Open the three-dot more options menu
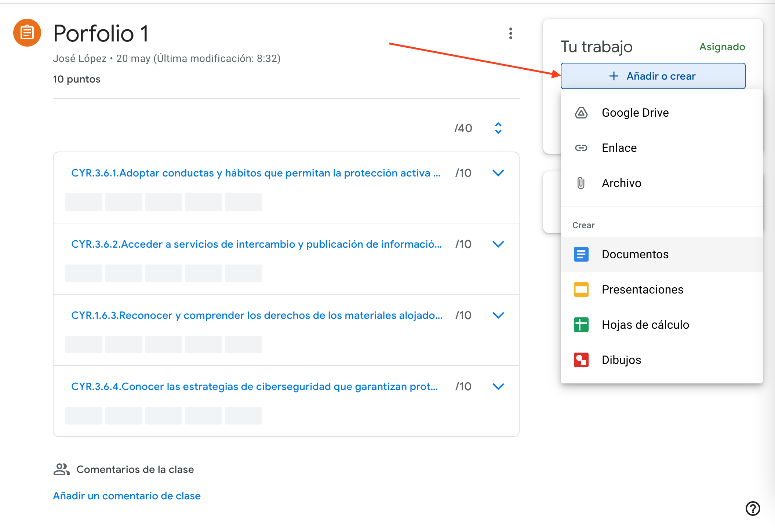775x532 pixels. pyautogui.click(x=510, y=33)
